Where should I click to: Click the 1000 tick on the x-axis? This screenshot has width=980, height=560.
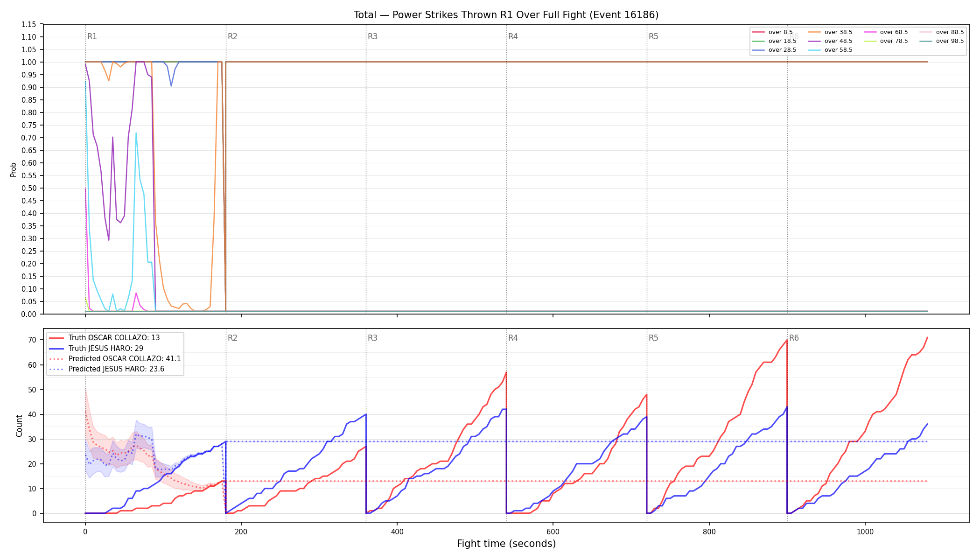tap(865, 532)
